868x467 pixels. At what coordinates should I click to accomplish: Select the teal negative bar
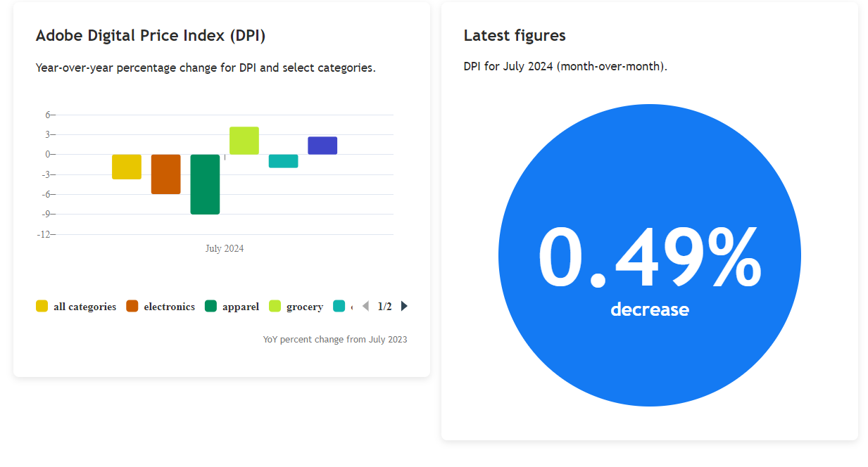[x=283, y=161]
